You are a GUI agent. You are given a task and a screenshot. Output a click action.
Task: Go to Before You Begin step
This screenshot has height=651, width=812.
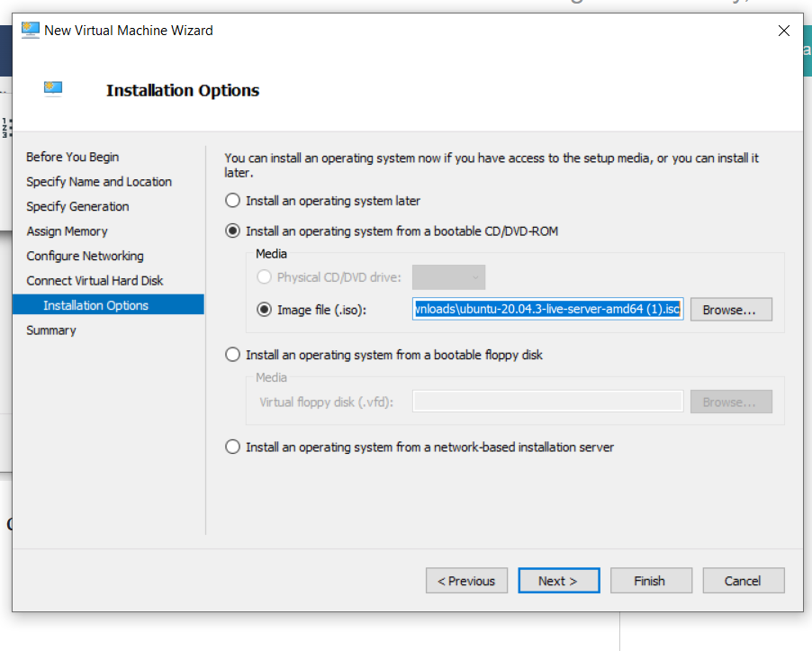point(73,157)
